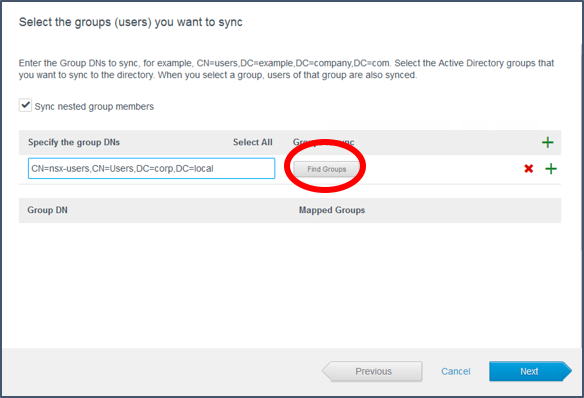584x398 pixels.
Task: Click the Specify the group DNs header
Action: pyautogui.click(x=74, y=142)
